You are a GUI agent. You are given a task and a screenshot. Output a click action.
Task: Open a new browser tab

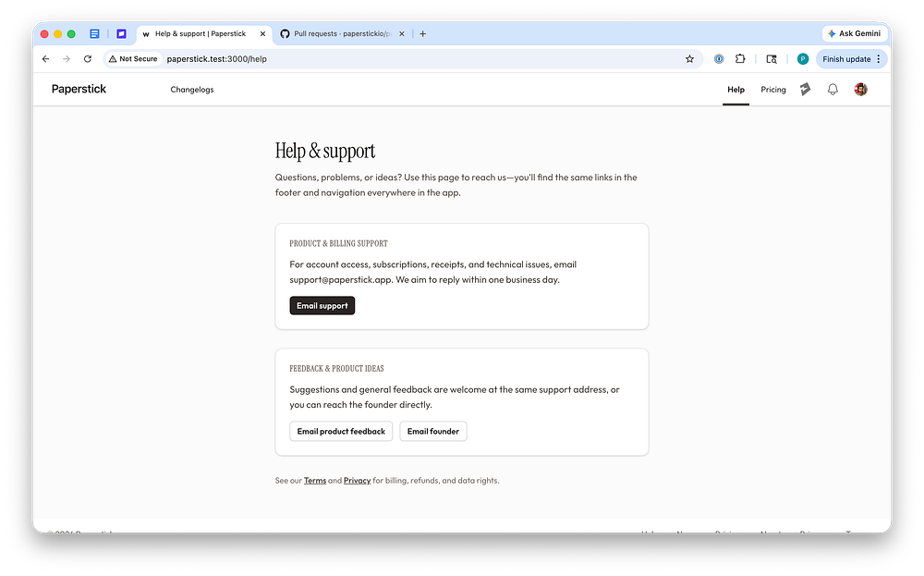[x=422, y=33]
